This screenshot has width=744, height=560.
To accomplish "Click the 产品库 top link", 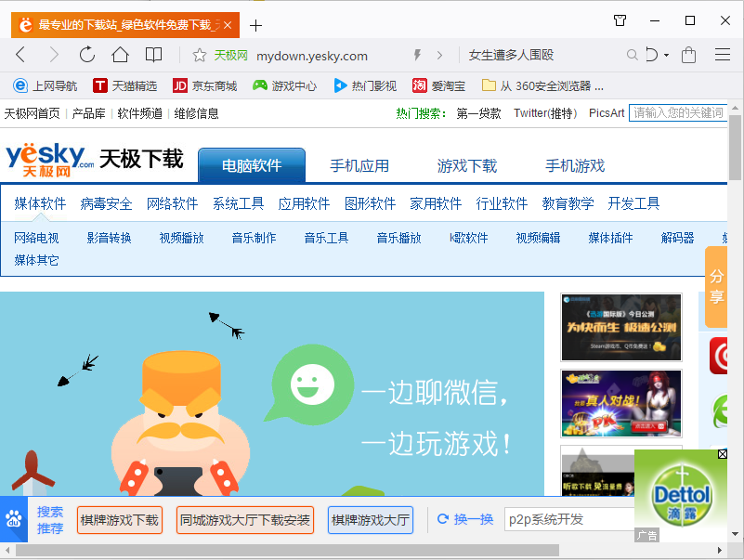I will 89,113.
